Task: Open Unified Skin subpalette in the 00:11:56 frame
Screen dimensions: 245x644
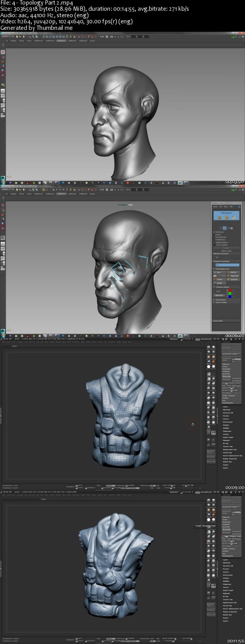Action: tap(227, 615)
